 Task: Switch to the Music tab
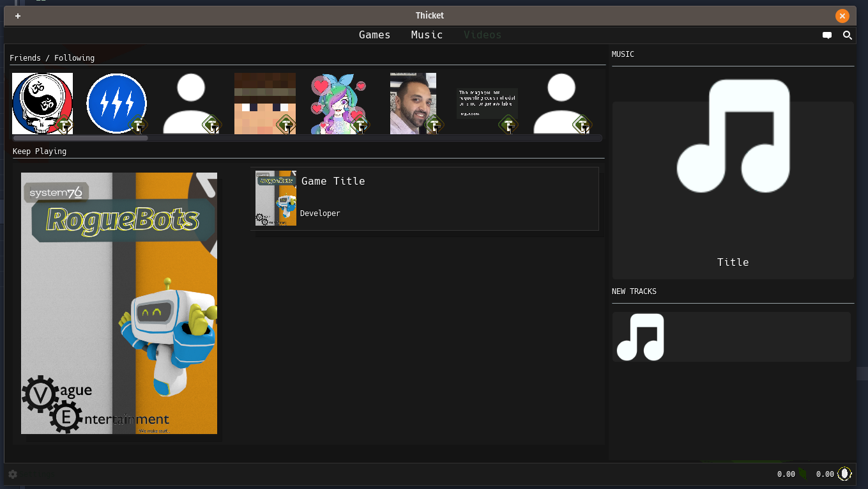427,35
